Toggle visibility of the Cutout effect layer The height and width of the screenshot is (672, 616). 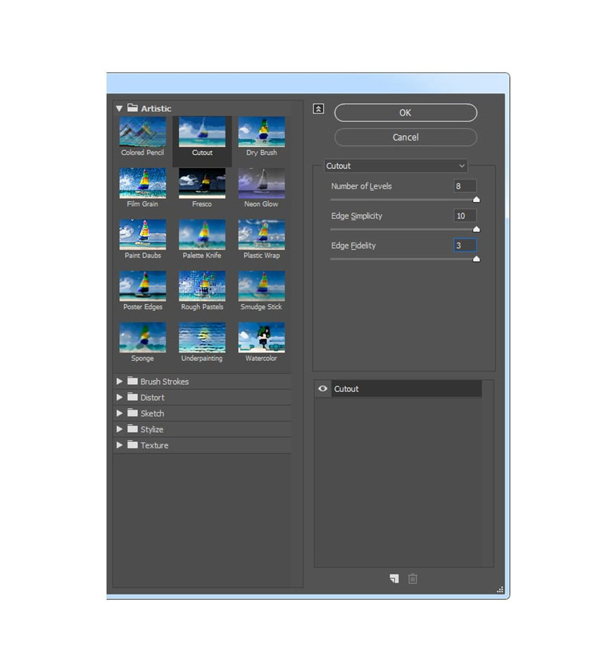tap(323, 388)
